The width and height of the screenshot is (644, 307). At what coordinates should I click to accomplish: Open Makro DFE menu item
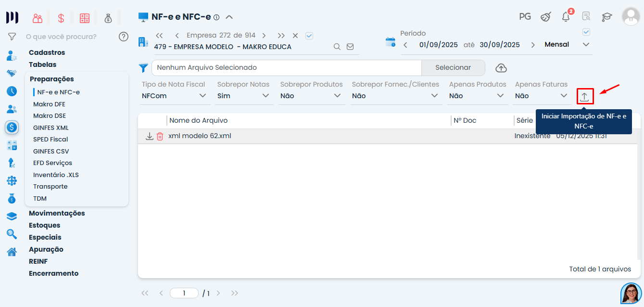pos(49,104)
